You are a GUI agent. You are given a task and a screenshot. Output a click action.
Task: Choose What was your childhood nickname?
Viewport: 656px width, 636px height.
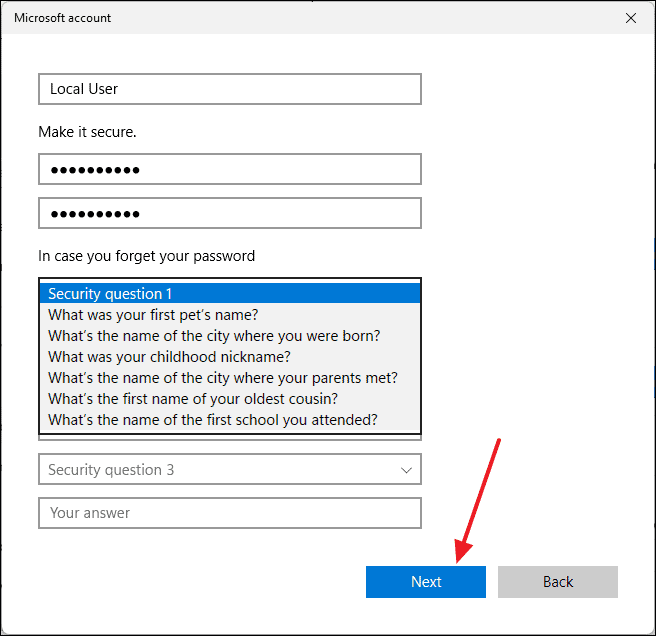point(230,356)
